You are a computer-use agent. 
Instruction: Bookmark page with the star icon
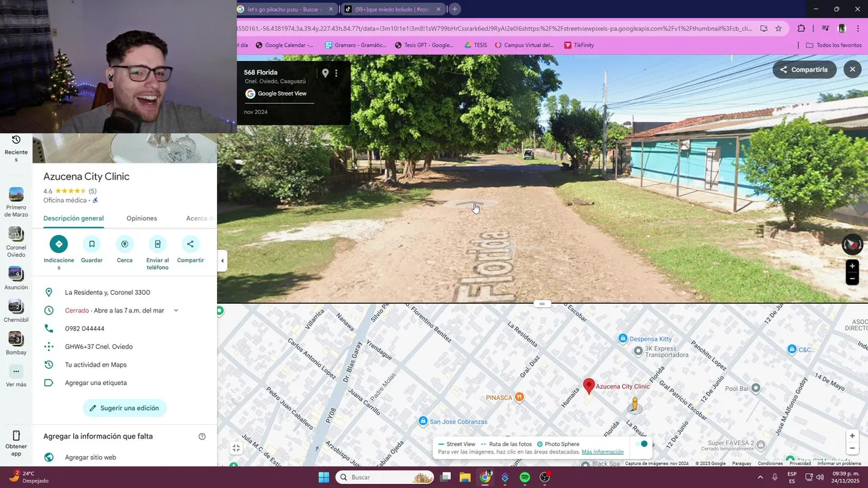coord(778,28)
